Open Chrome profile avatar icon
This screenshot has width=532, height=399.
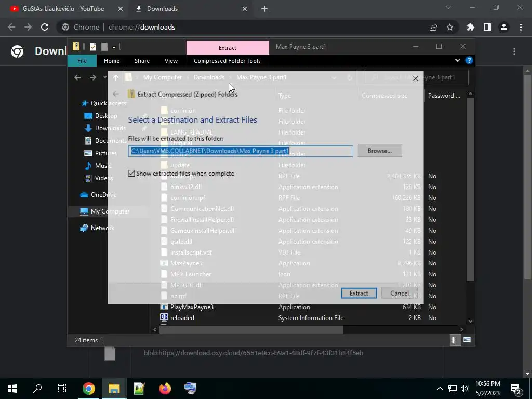pyautogui.click(x=504, y=27)
